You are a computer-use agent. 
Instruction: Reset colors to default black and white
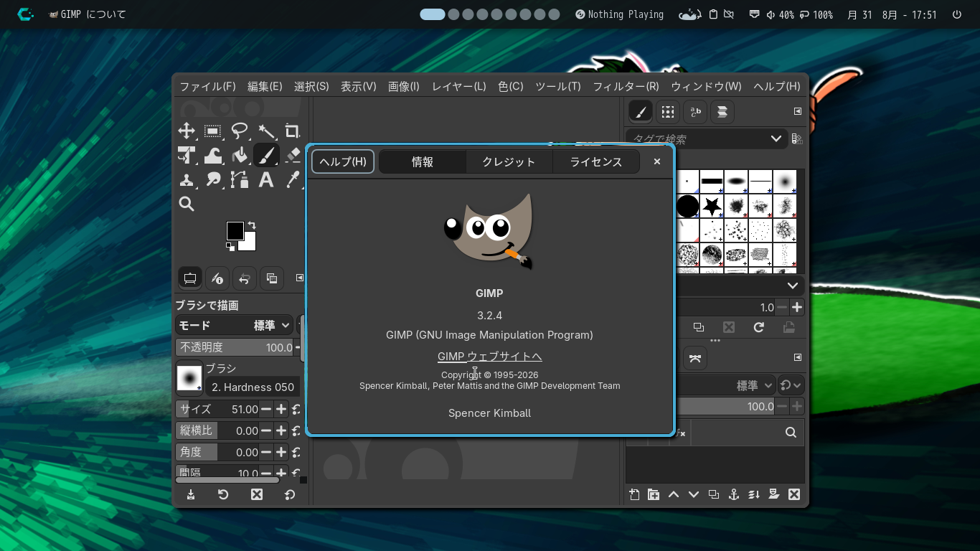(230, 247)
